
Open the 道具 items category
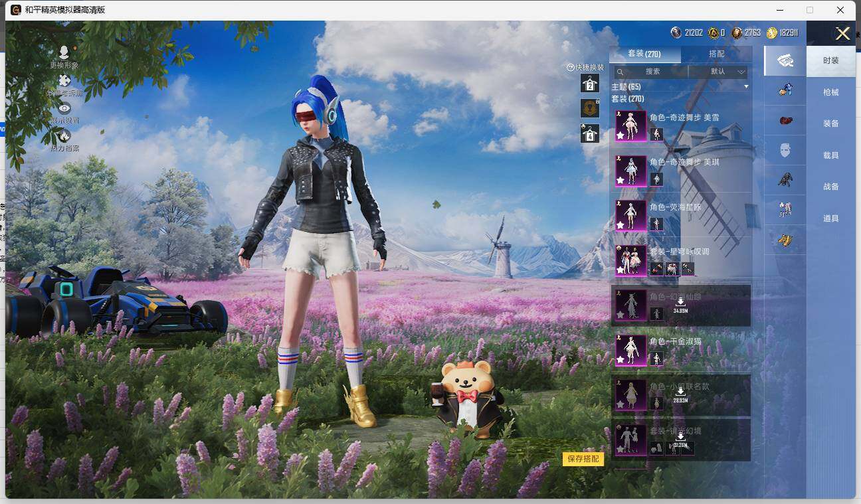(x=831, y=218)
